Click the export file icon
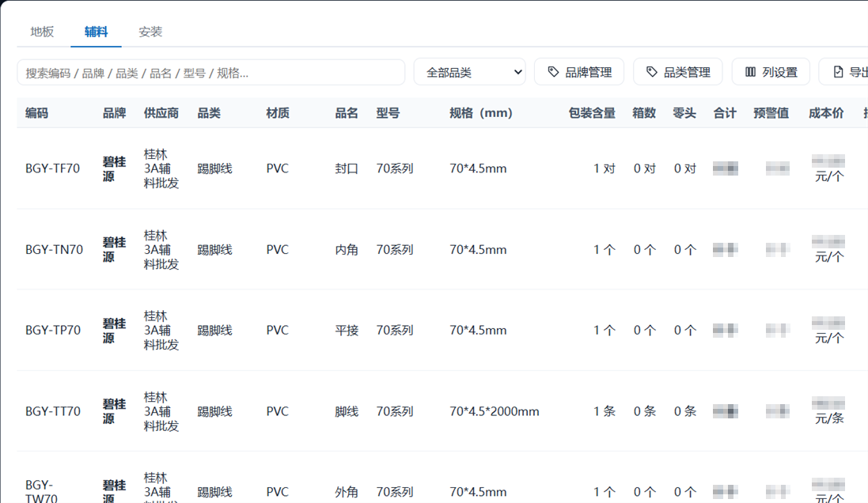The height and width of the screenshot is (503, 868). (838, 72)
